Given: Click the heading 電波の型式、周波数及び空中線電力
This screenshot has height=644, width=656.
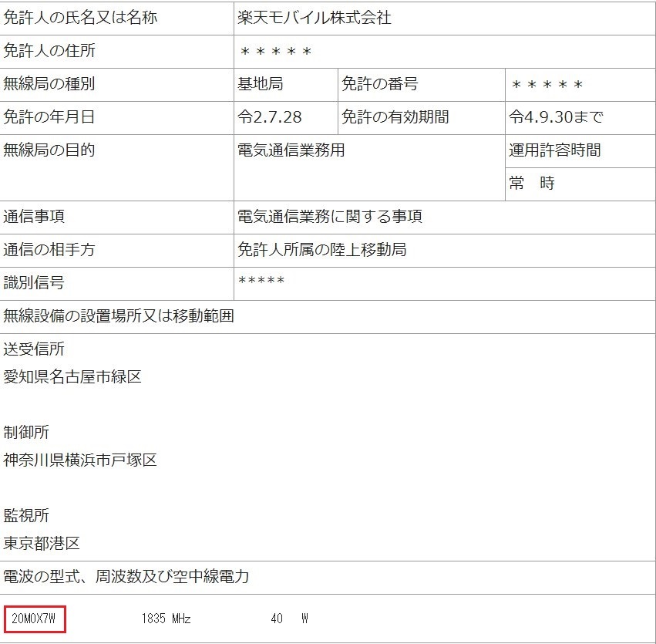Looking at the screenshot, I should click(x=126, y=577).
